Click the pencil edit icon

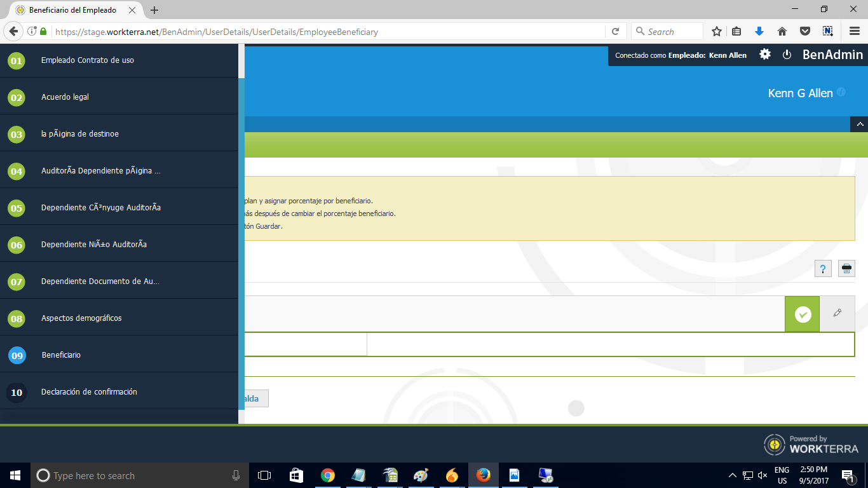click(837, 313)
